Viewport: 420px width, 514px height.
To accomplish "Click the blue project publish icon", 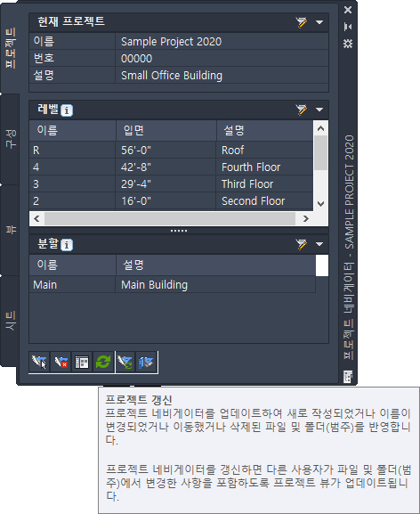I will 146,363.
